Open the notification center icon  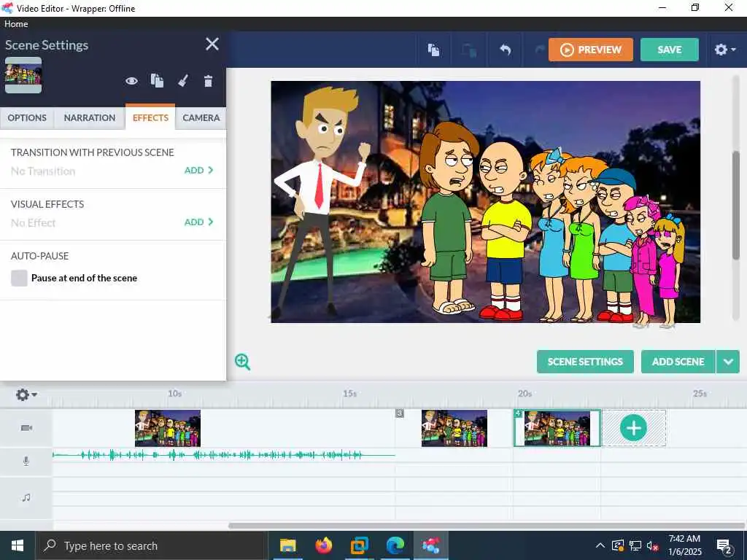724,546
